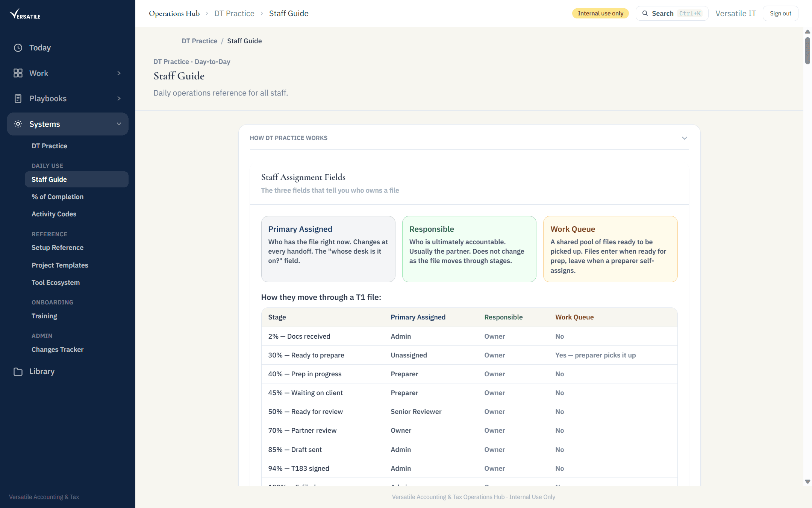Open Training page
812x508 pixels.
coord(44,316)
